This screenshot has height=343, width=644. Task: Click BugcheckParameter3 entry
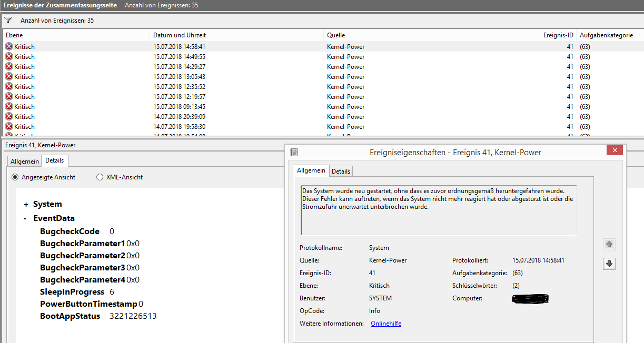tap(90, 268)
